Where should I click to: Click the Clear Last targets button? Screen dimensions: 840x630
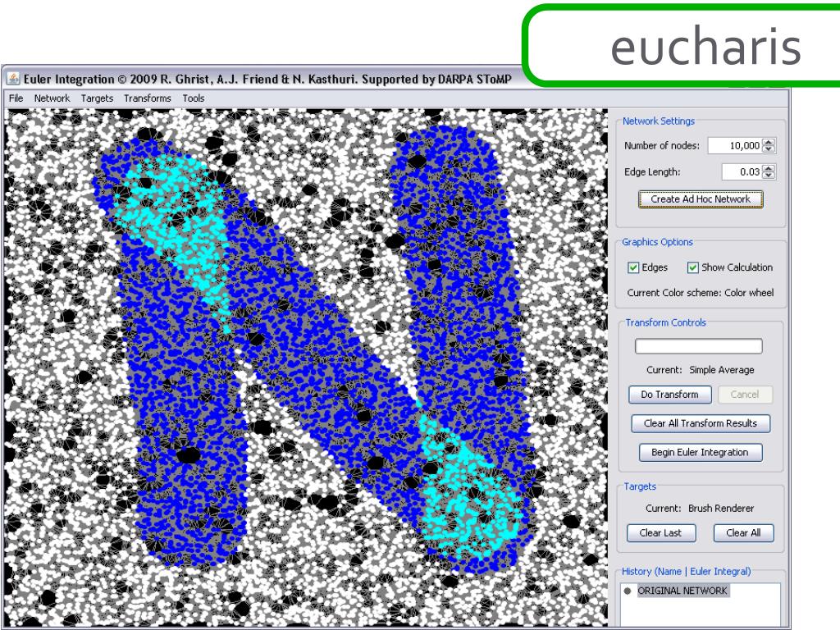coord(661,533)
